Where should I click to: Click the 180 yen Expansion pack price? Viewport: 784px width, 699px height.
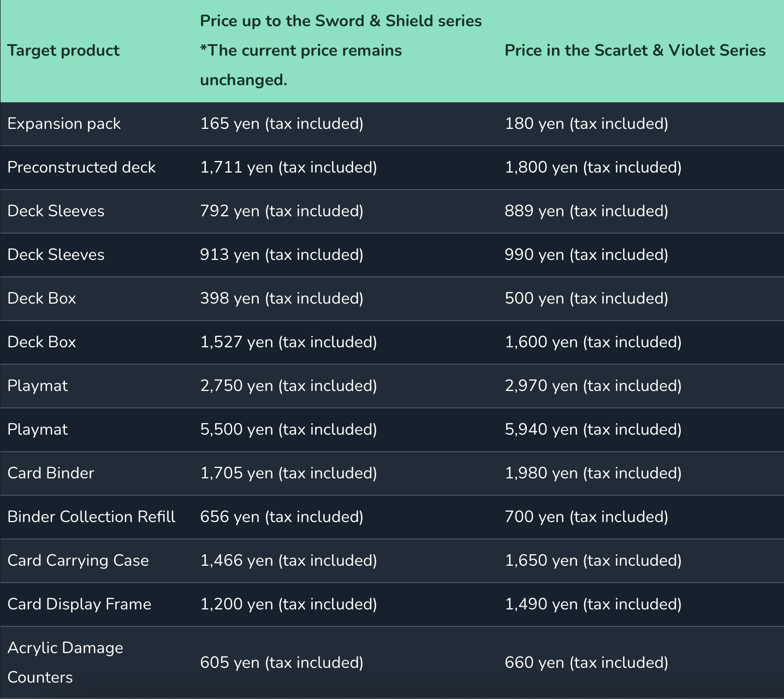586,123
